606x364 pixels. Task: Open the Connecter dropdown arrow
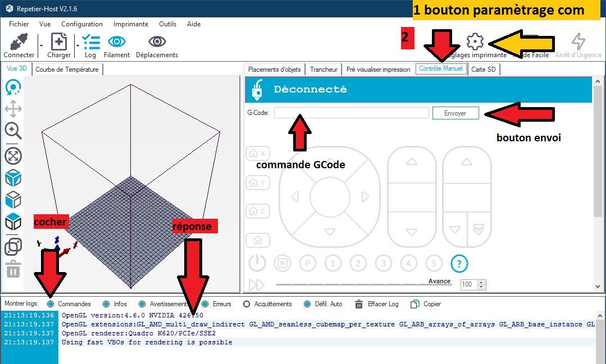pos(41,45)
